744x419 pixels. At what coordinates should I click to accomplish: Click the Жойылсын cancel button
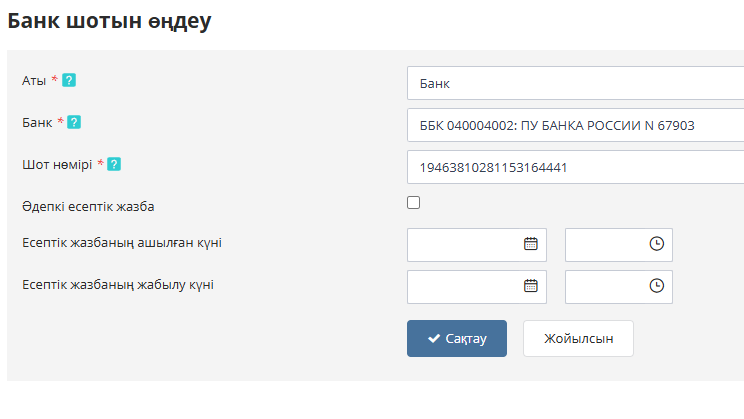click(578, 339)
